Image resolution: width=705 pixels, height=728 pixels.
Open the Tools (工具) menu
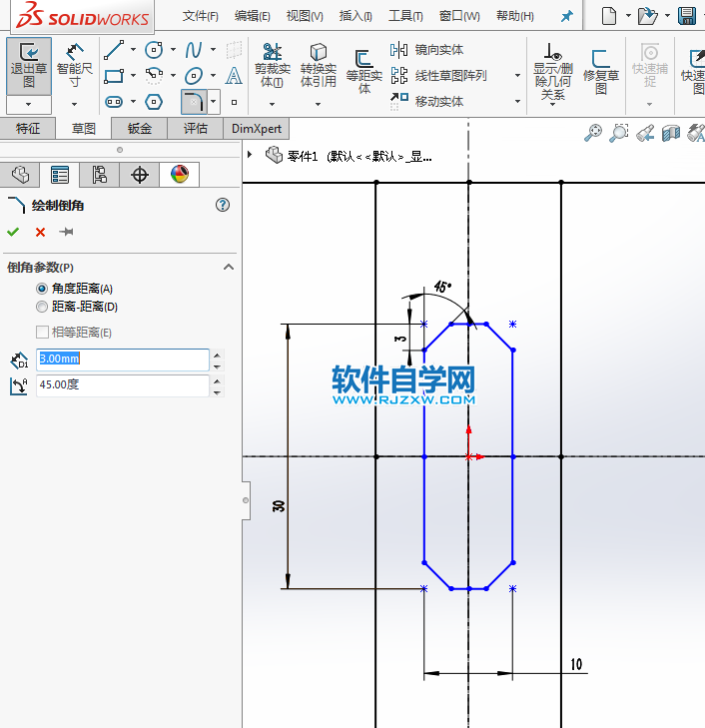[x=405, y=16]
